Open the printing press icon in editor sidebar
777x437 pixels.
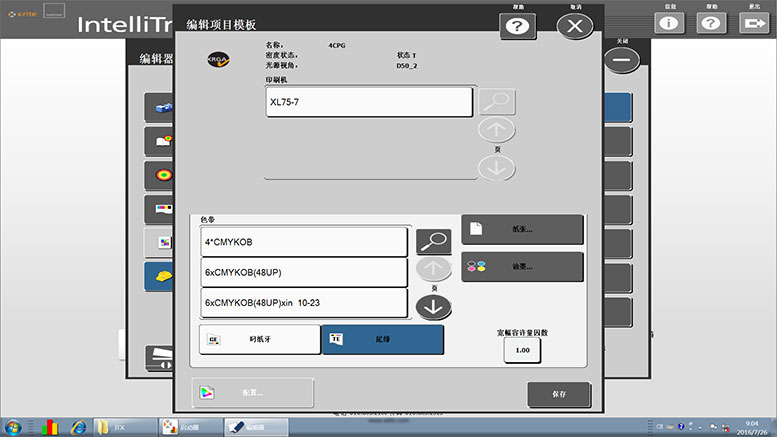coord(159,107)
